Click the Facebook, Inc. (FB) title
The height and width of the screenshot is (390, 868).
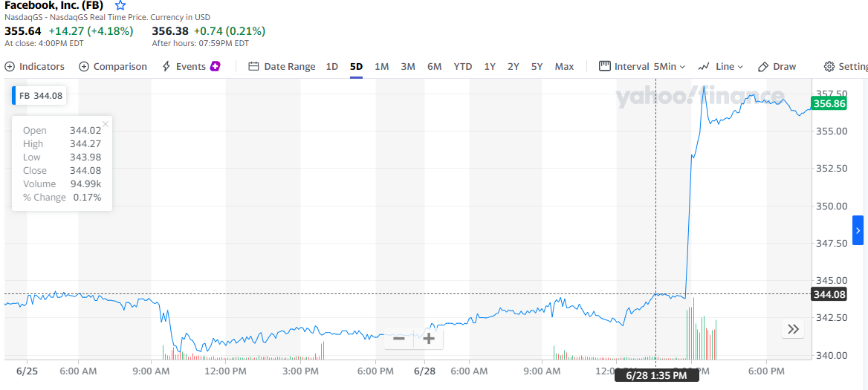pos(54,5)
